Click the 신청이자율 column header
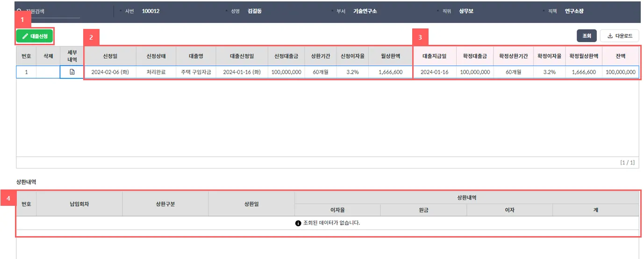The width and height of the screenshot is (644, 259). 352,56
